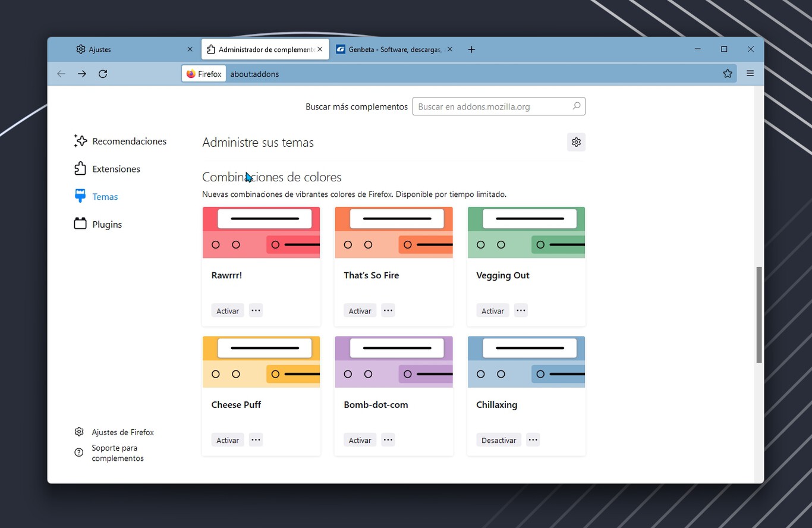The image size is (812, 528).
Task: Open the Soporte para complementos link
Action: click(117, 452)
